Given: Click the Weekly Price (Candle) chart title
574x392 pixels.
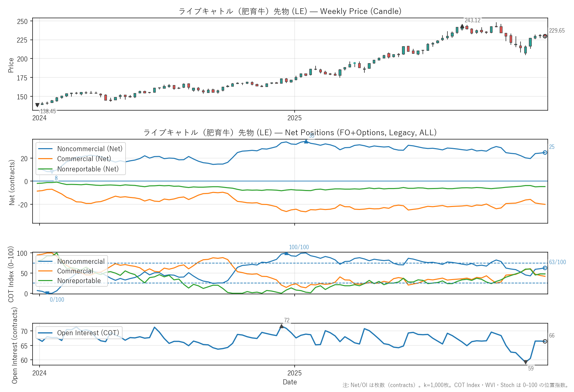Looking at the screenshot, I should coord(290,11).
